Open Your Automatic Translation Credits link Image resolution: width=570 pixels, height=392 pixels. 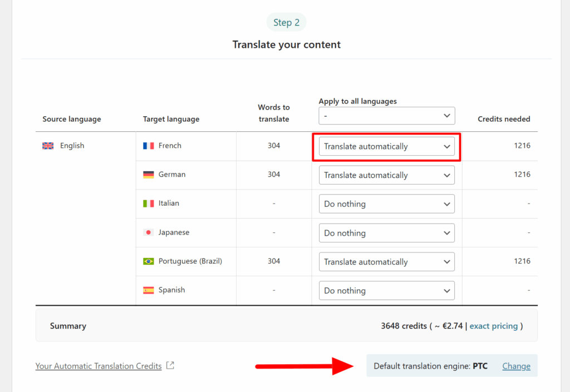pyautogui.click(x=98, y=366)
